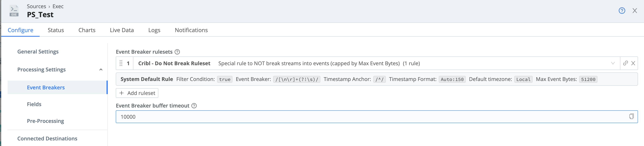Screen dimensions: 644x146
Task: Open the linked ruleset via the link icon
Action: [626, 63]
